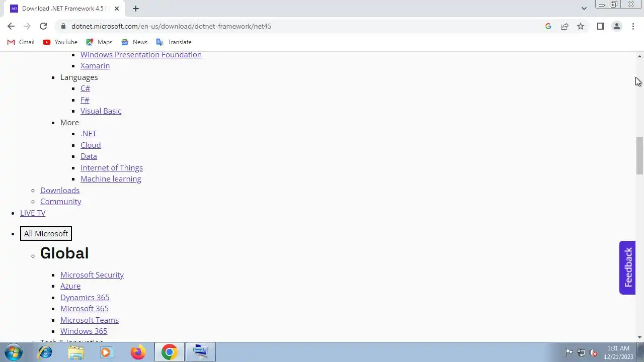Image resolution: width=644 pixels, height=362 pixels.
Task: Switch to Chrome in the taskbar
Action: click(x=169, y=352)
